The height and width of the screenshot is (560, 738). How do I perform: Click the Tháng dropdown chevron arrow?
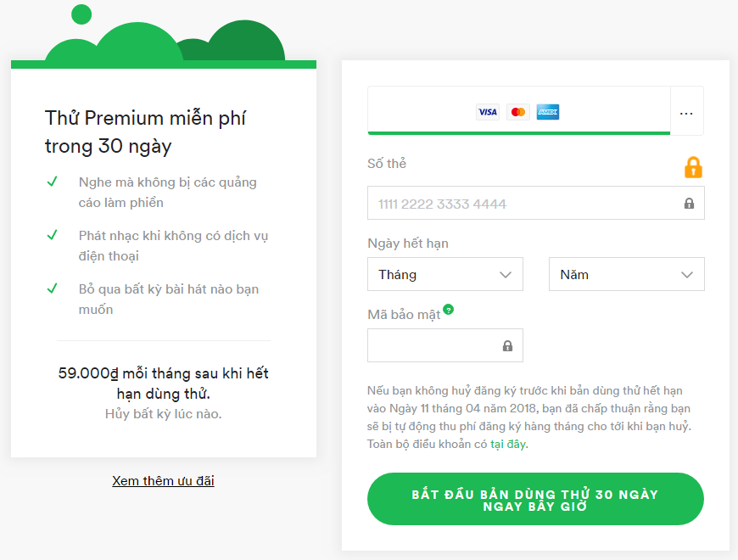(506, 275)
